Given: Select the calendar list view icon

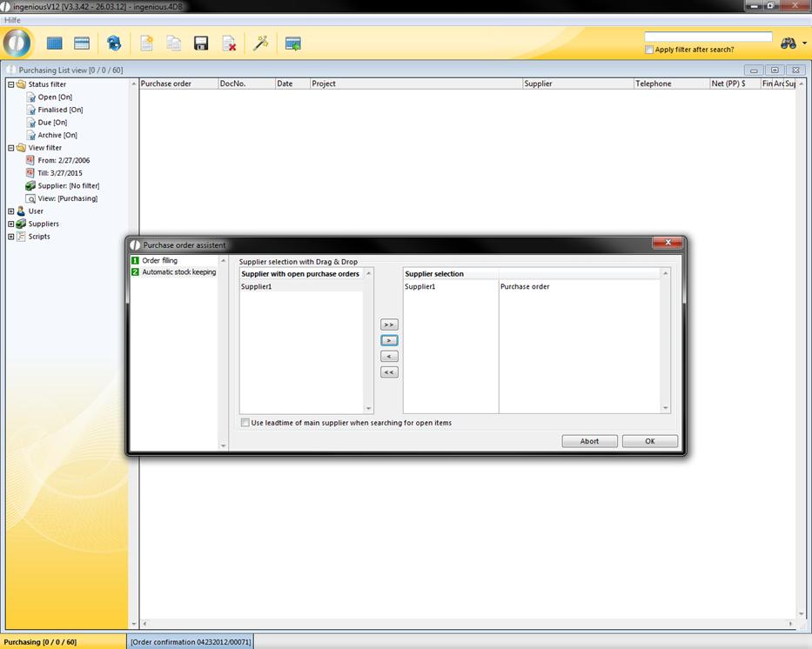Looking at the screenshot, I should [x=83, y=43].
